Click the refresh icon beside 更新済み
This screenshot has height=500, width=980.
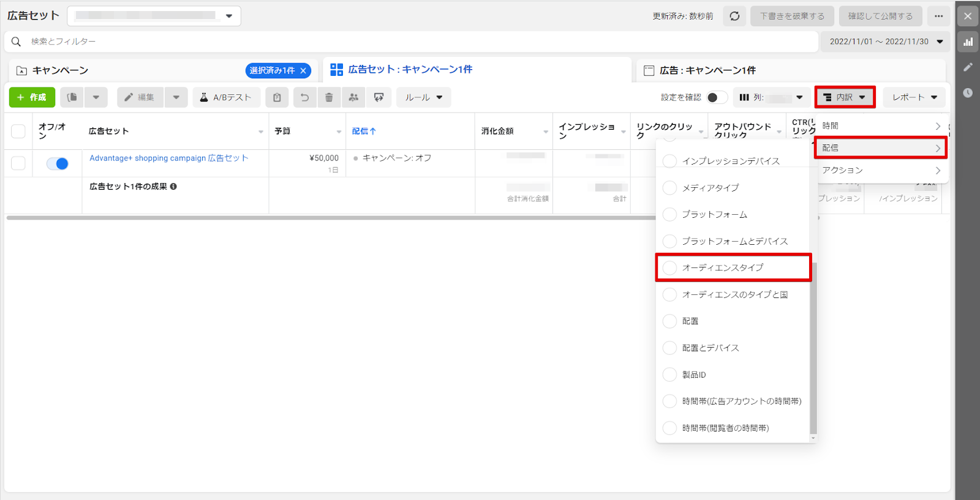pos(734,16)
